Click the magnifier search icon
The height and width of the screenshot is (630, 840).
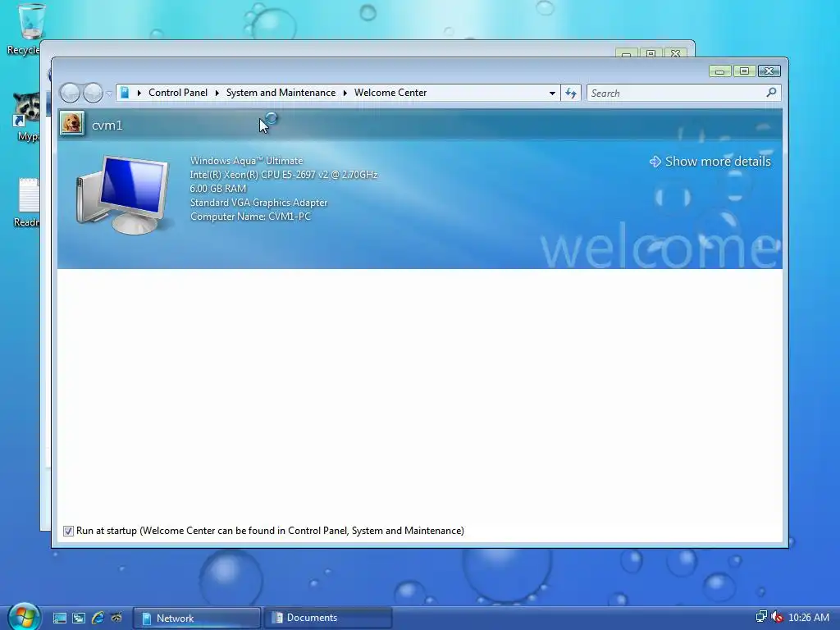771,93
